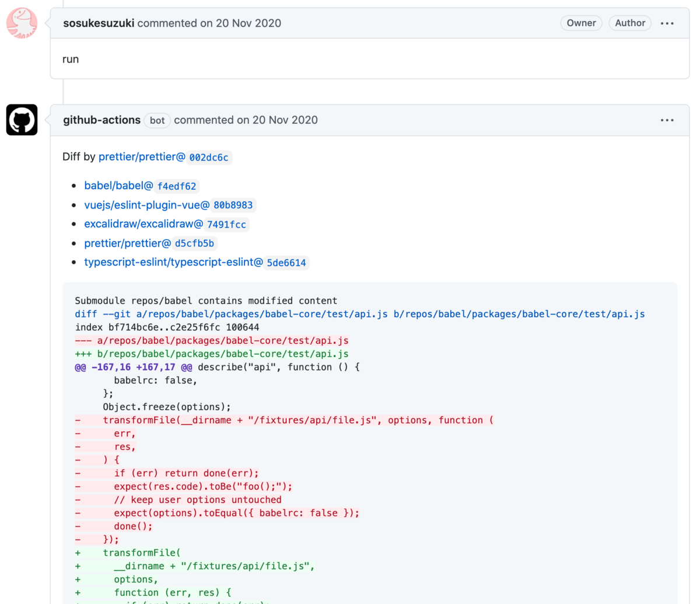
Task: Click the Owner badge
Action: (x=581, y=23)
